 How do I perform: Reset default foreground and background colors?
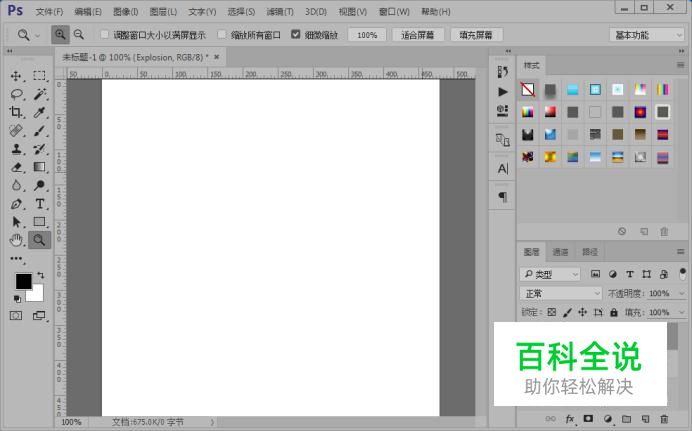17,299
